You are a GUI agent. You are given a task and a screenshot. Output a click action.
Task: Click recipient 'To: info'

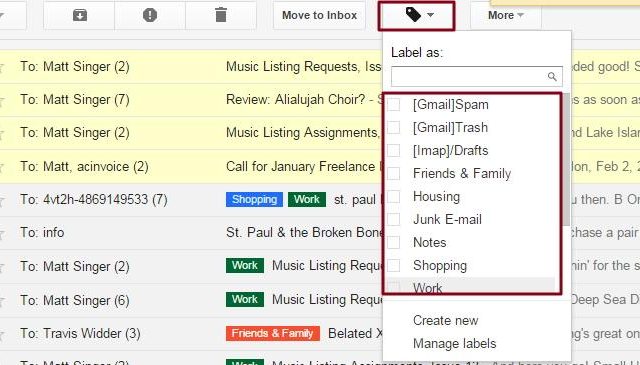pos(42,233)
